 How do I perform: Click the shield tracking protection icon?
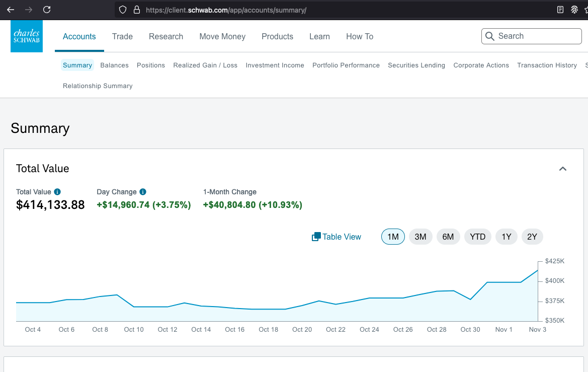tap(123, 10)
